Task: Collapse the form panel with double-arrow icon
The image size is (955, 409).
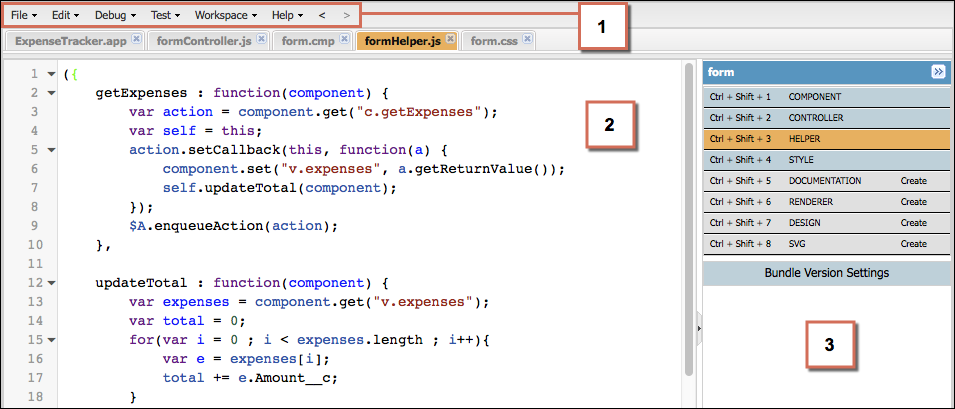Action: point(938,72)
